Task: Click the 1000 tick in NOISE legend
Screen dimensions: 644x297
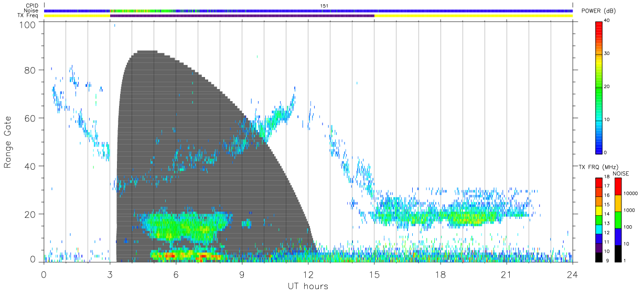Action: pyautogui.click(x=630, y=210)
